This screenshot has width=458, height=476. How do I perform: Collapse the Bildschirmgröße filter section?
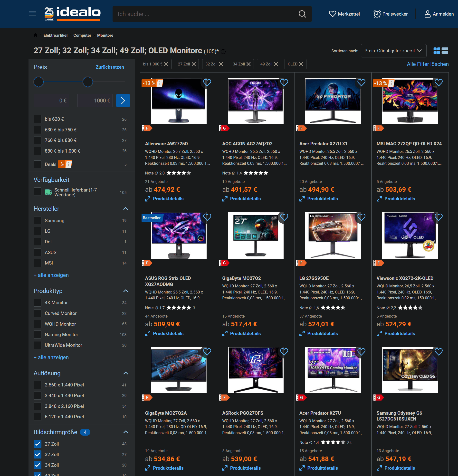[126, 432]
